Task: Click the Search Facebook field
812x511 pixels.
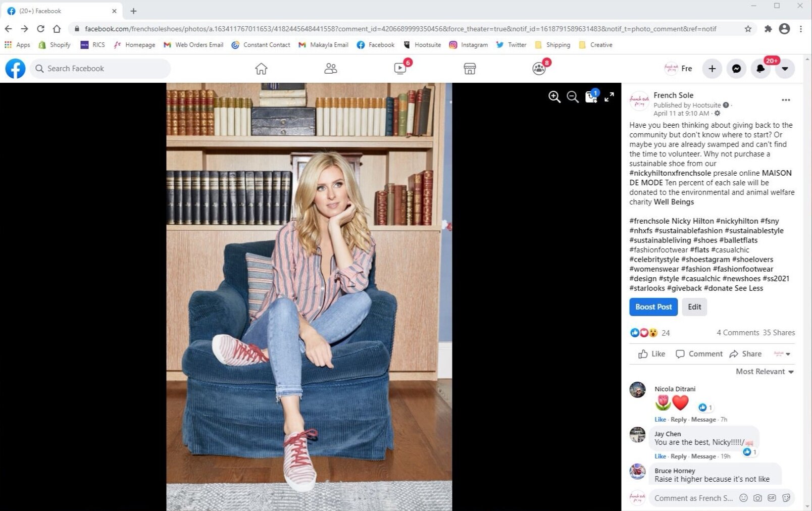Action: pos(100,69)
